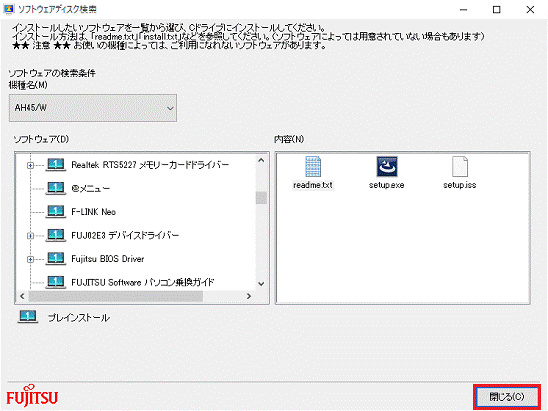Click the 閉じる(C) button

507,397
